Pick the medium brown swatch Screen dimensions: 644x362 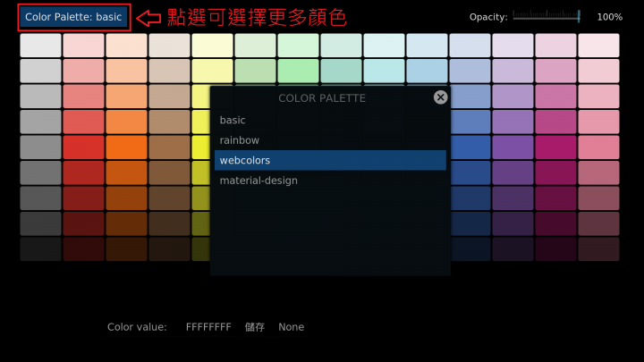(x=169, y=147)
